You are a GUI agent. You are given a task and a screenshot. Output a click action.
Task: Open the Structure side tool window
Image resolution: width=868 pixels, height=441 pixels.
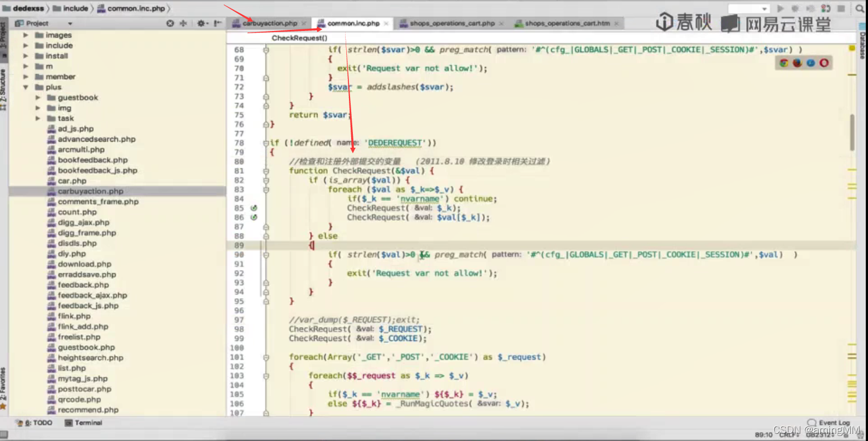pos(3,90)
